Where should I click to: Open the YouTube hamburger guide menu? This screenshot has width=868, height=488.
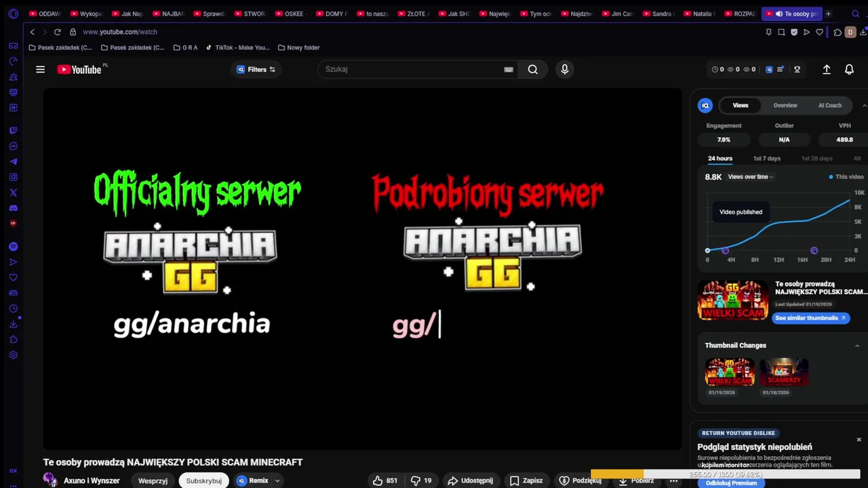coord(40,69)
